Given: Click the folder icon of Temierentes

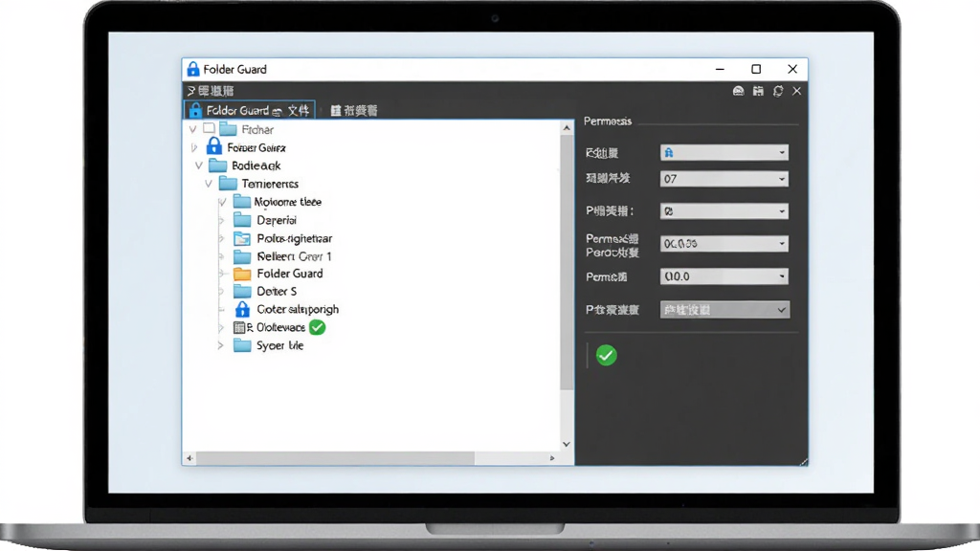Looking at the screenshot, I should 228,184.
